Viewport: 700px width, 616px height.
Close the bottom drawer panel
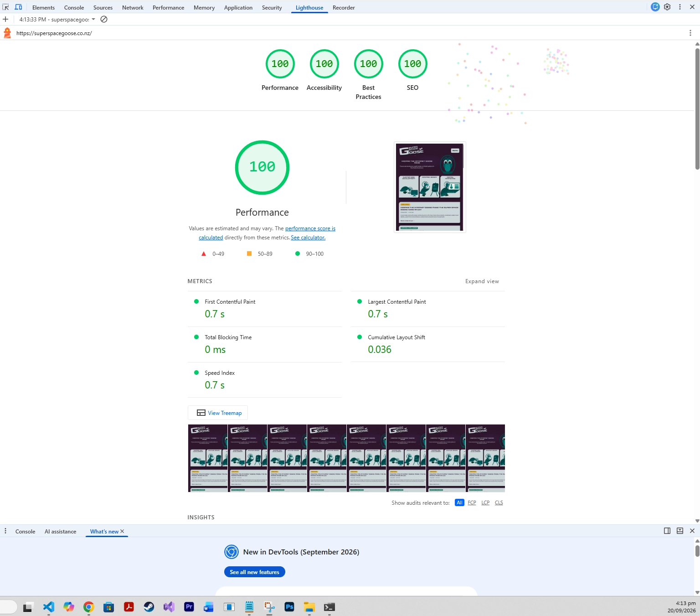click(x=692, y=531)
